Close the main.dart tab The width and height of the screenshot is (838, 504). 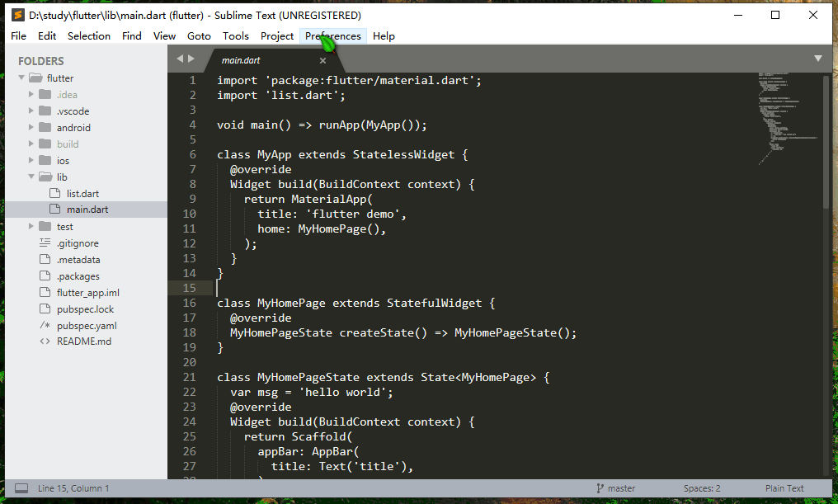pyautogui.click(x=322, y=60)
